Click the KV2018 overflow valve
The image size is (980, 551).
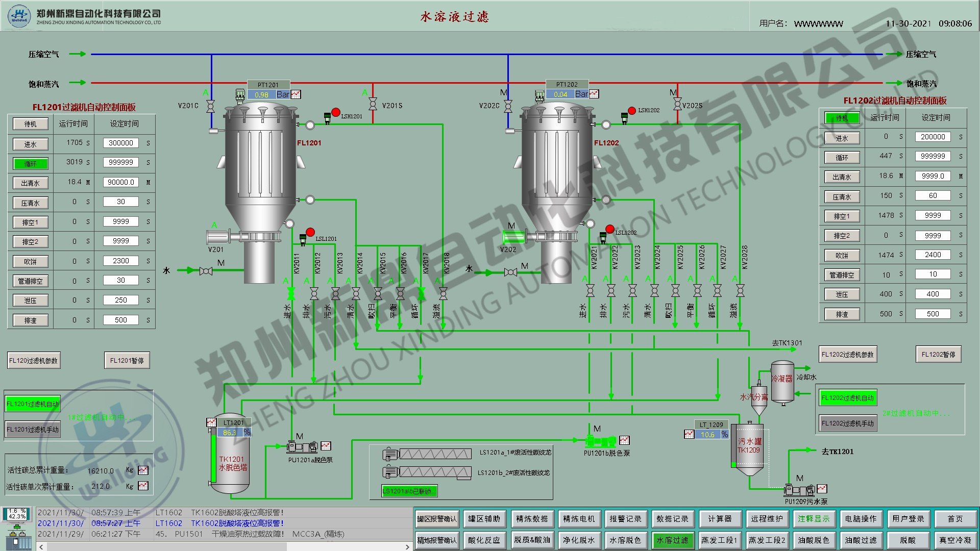[443, 293]
